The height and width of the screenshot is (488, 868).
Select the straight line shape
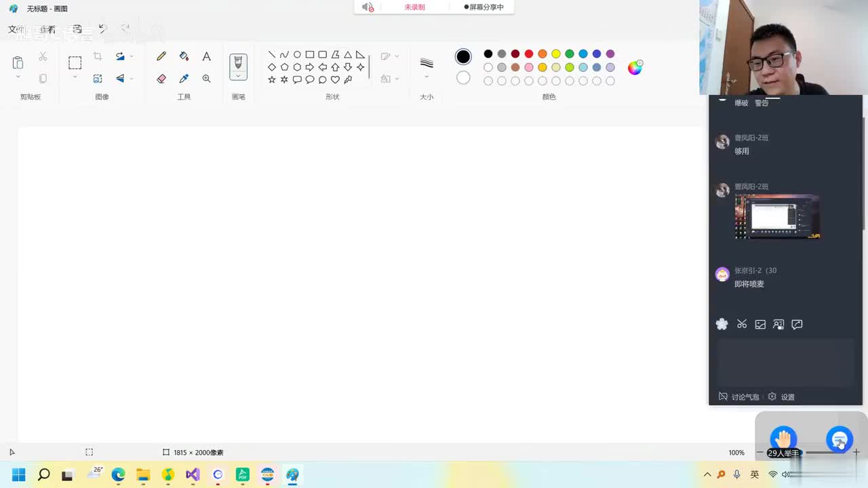(272, 55)
